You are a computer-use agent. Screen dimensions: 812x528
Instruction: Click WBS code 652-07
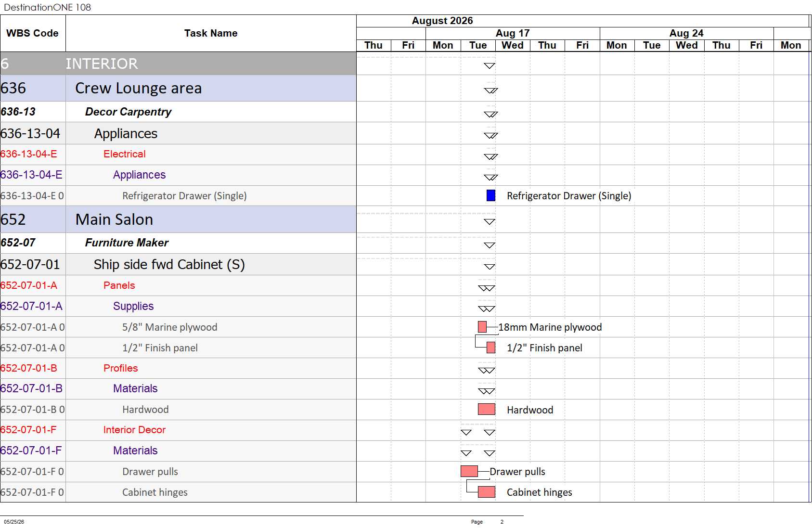(x=18, y=243)
